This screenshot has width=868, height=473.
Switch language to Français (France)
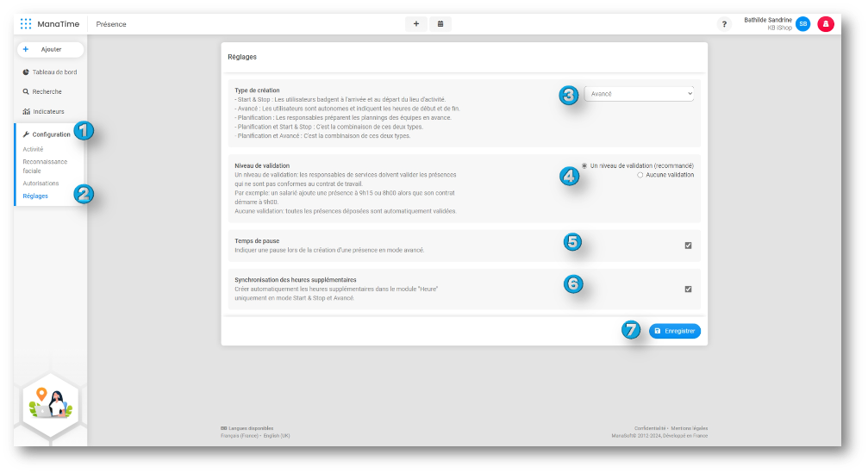239,435
